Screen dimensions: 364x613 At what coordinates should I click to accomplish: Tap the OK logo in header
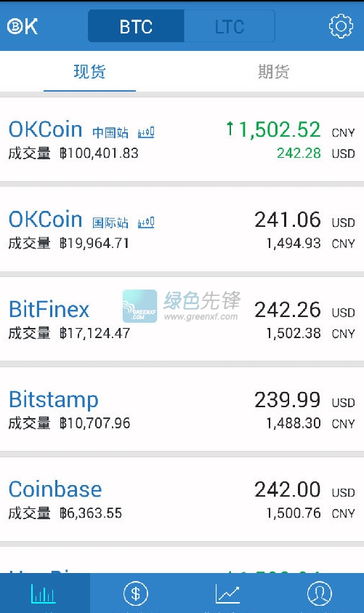[x=23, y=27]
